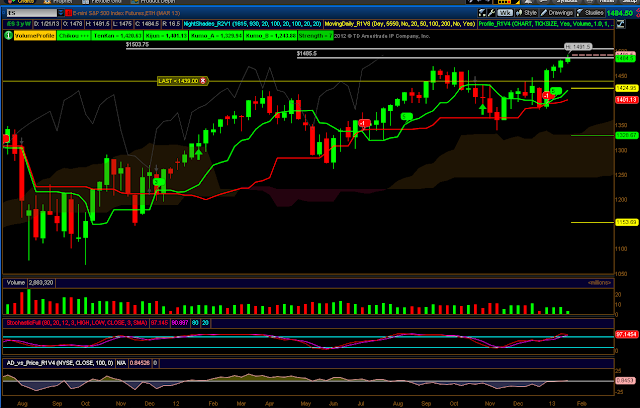Click the red -1 signal bubble near July
The image size is (640, 408).
pyautogui.click(x=364, y=123)
